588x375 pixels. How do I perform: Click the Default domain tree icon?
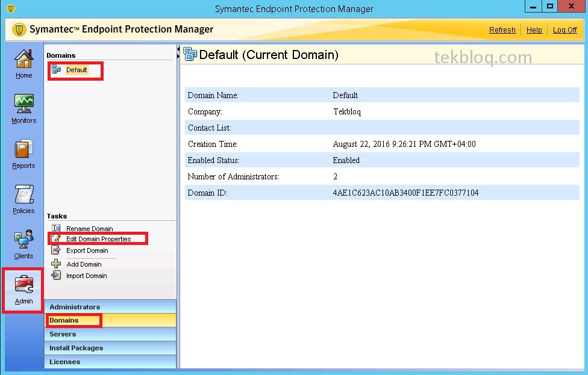(x=56, y=69)
